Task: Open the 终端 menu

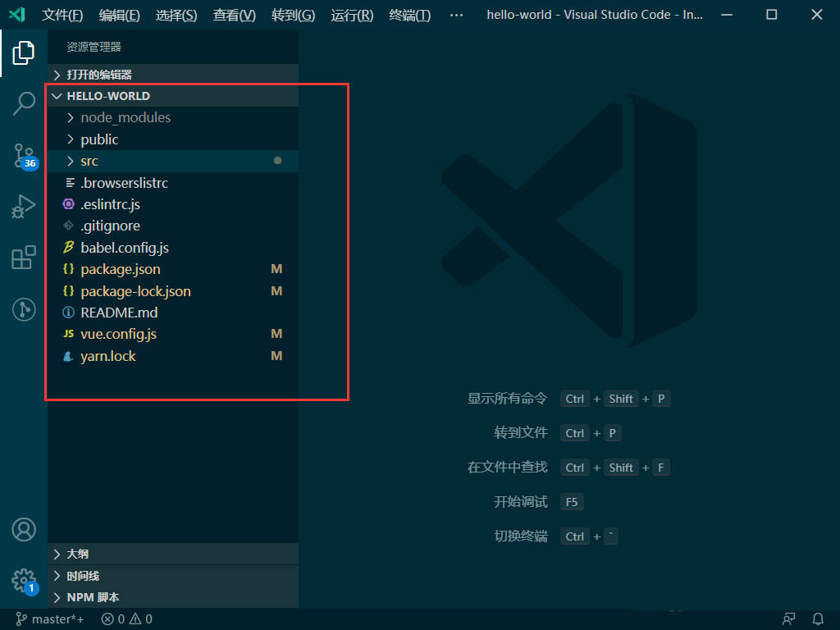Action: point(409,14)
